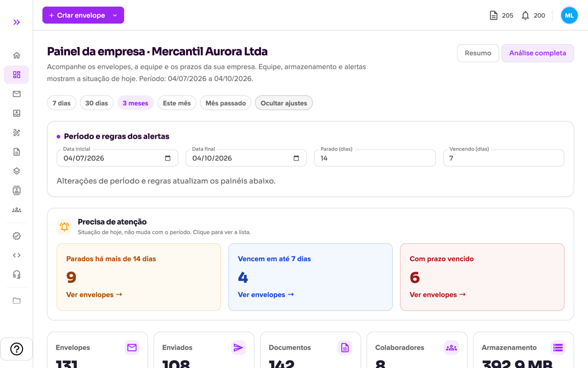Open the code brackets icon in sidebar
The image size is (588, 368).
(17, 255)
